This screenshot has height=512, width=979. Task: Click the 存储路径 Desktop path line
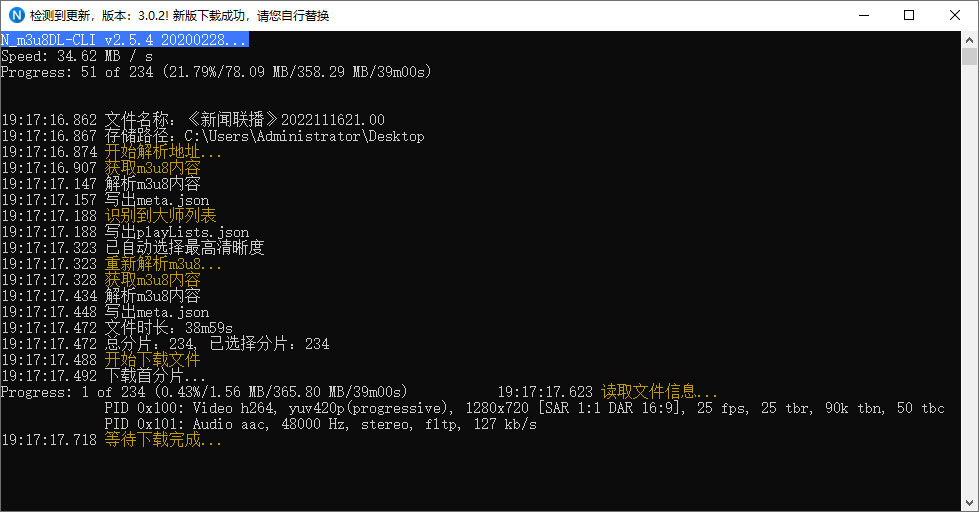click(x=264, y=136)
